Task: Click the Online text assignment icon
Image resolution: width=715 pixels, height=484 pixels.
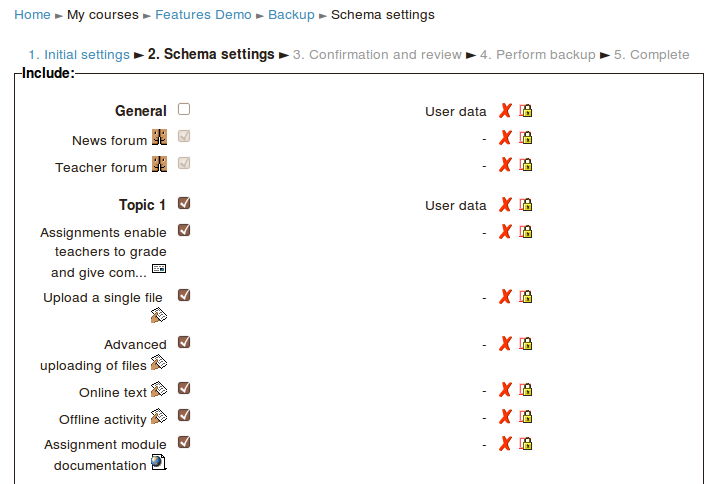Action: [159, 389]
